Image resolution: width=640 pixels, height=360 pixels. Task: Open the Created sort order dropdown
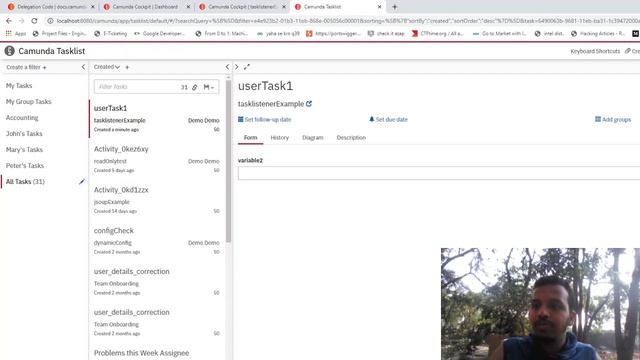(x=107, y=67)
